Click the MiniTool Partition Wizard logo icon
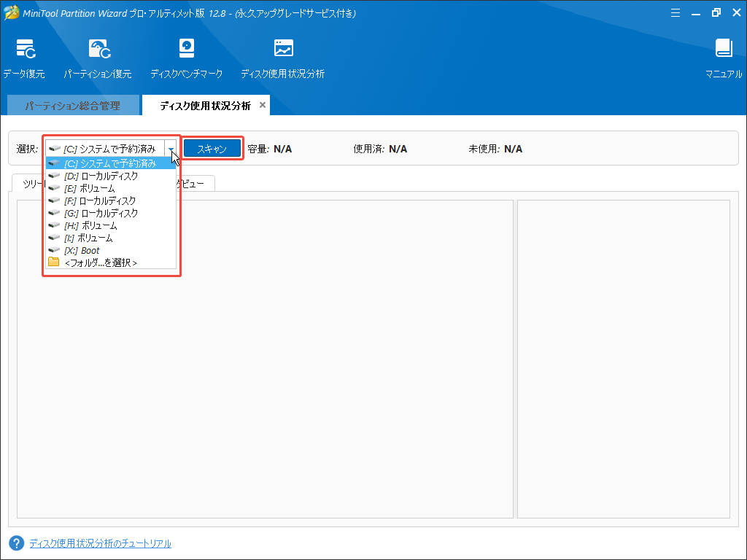 [11, 12]
